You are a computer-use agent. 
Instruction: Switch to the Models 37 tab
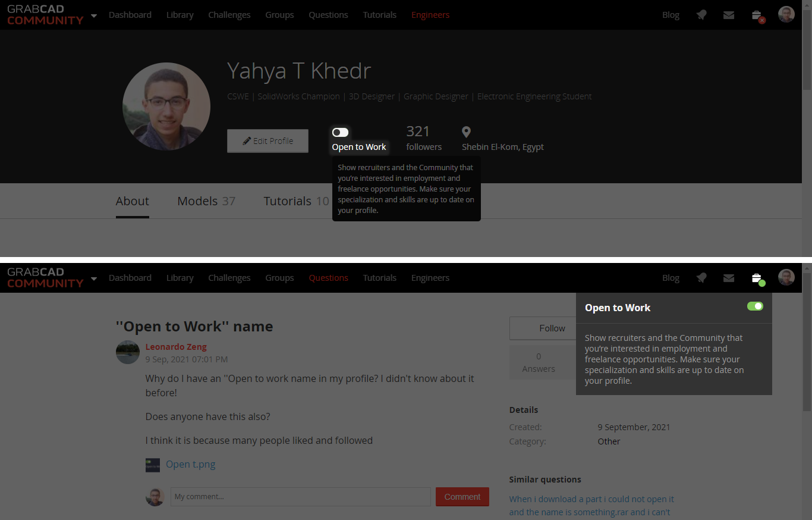[206, 201]
